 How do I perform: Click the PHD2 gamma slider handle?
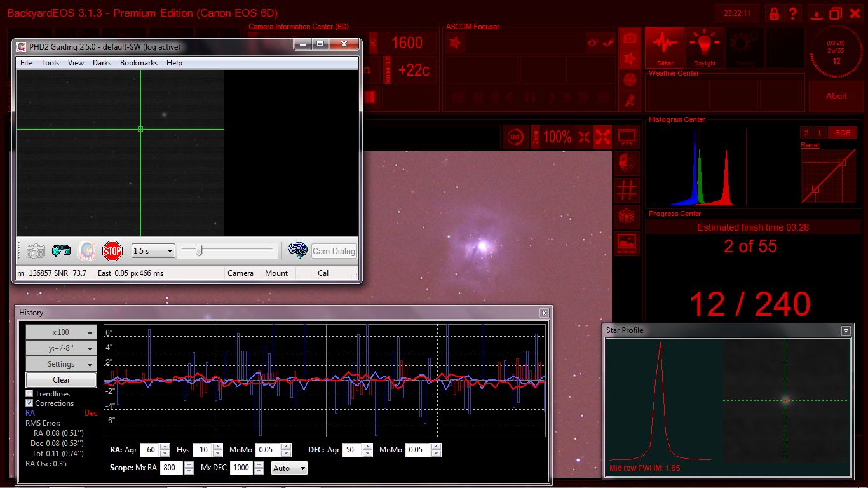pyautogui.click(x=199, y=250)
